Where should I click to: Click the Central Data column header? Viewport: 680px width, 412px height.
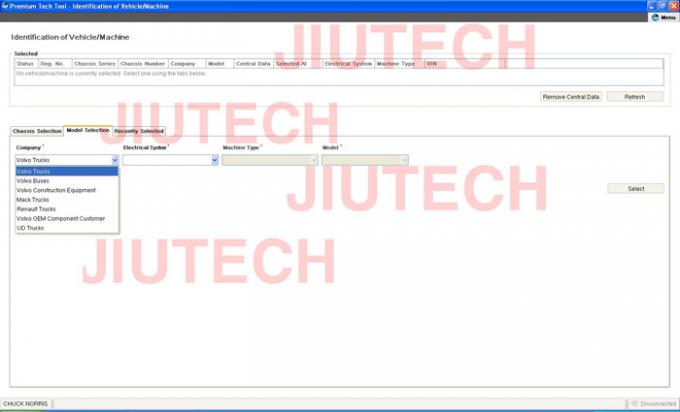coord(254,64)
